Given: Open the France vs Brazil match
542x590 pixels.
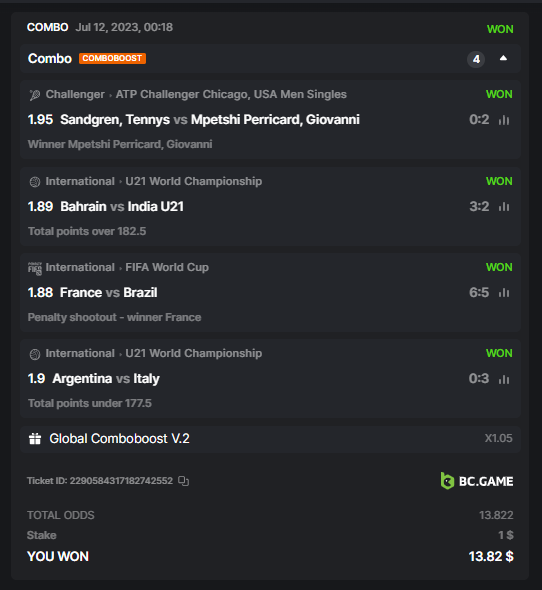Looking at the screenshot, I should coord(109,292).
